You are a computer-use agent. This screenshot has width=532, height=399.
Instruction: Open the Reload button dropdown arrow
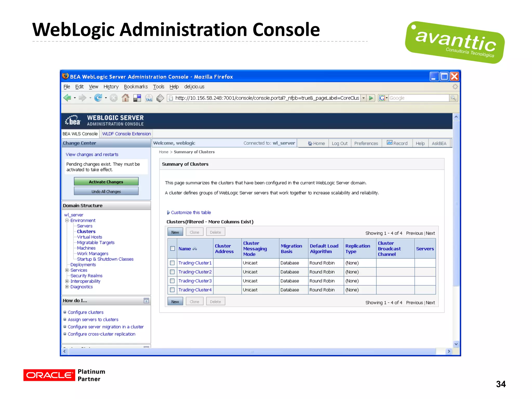(106, 98)
